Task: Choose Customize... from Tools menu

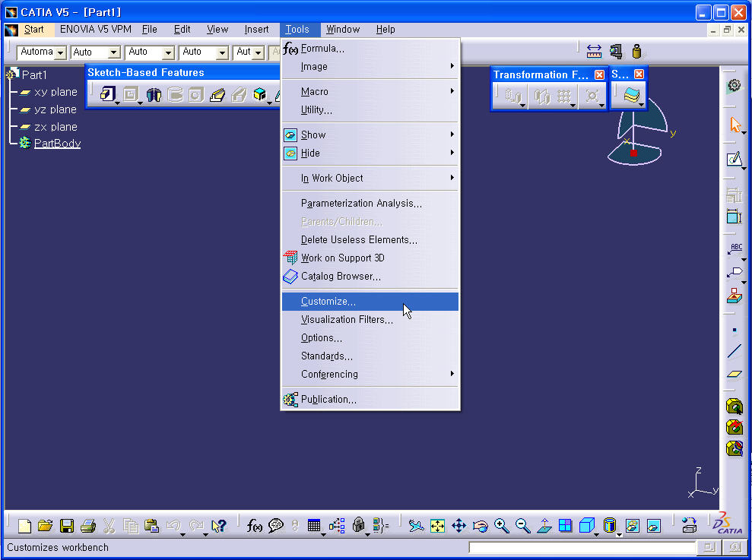Action: 328,302
